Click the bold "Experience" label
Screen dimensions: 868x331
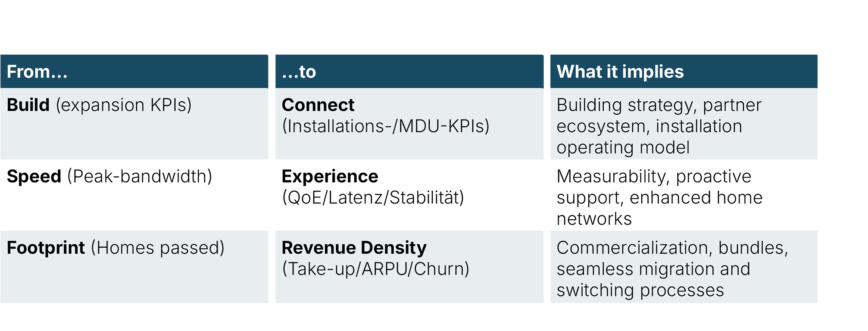click(330, 176)
